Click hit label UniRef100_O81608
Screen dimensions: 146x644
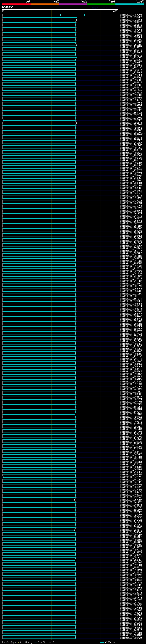click(131, 243)
